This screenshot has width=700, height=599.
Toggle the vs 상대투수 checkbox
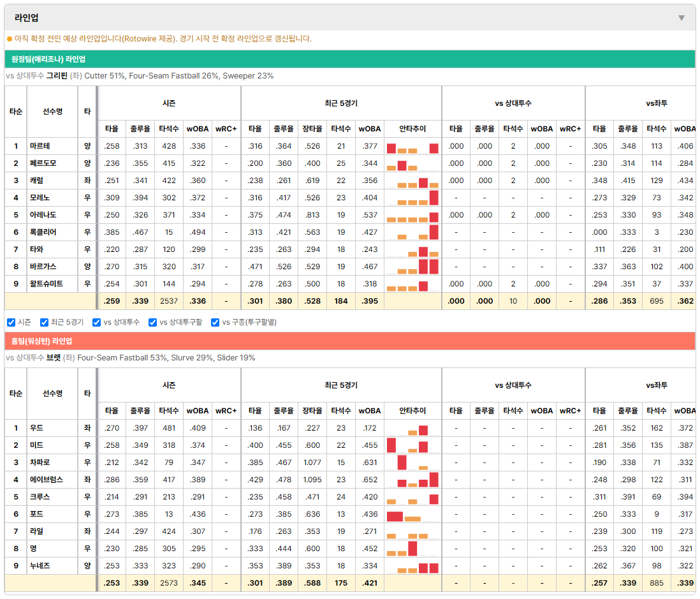[96, 323]
